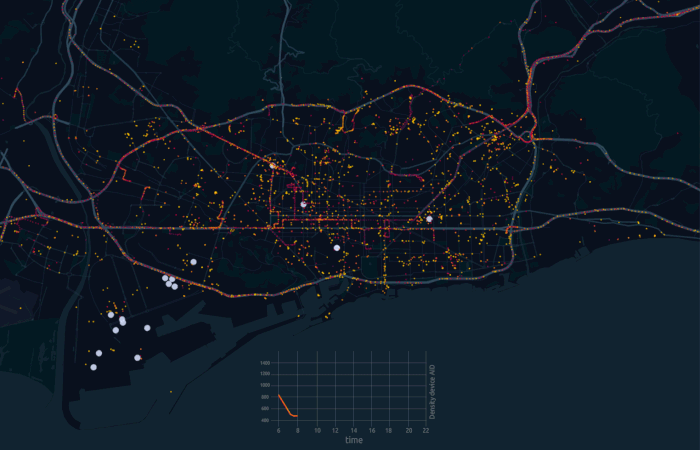
Task: Click the "time" axis label
Action: [354, 440]
